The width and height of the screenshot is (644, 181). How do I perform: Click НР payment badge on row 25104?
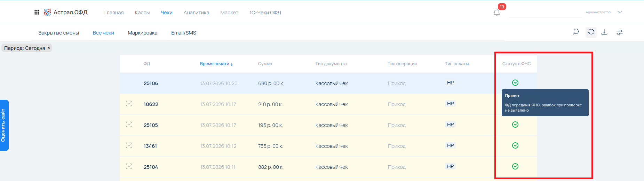coord(450,166)
